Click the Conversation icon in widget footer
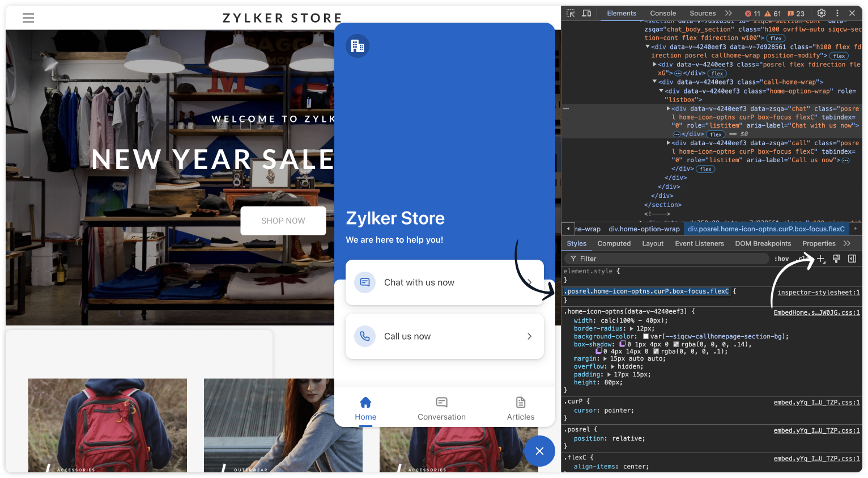Image resolution: width=868 pixels, height=478 pixels. 442,402
